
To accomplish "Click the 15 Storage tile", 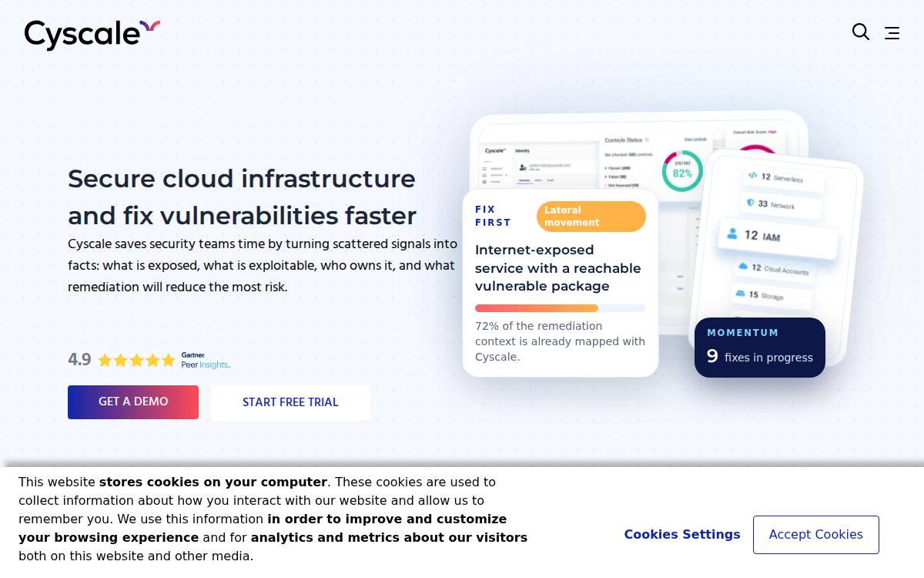I will click(x=770, y=295).
